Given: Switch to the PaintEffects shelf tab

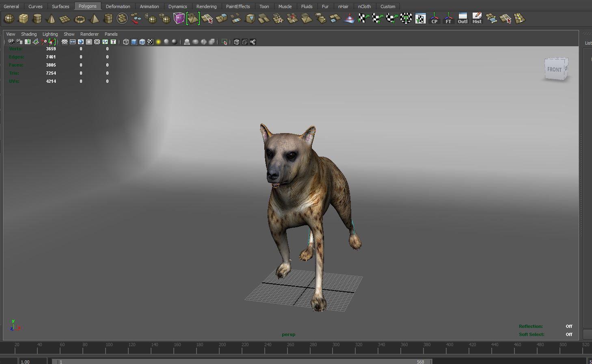Looking at the screenshot, I should coord(238,6).
